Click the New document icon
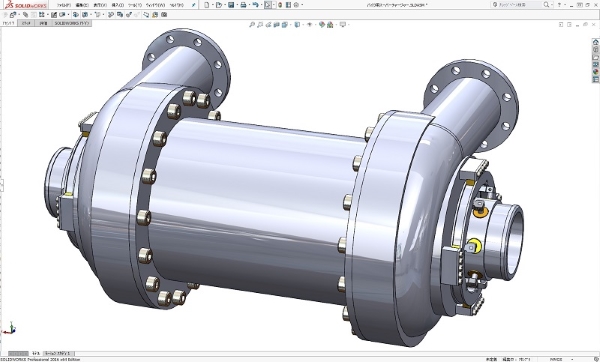 click(207, 5)
